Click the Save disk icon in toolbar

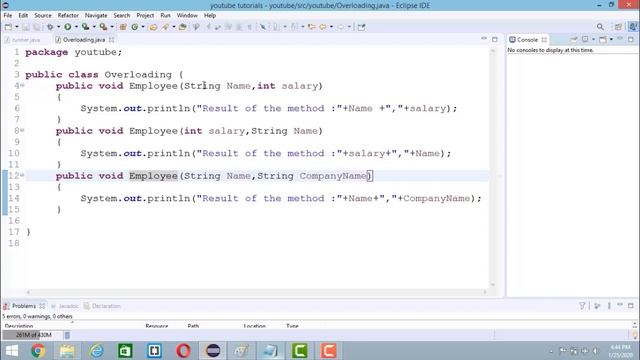25,27
